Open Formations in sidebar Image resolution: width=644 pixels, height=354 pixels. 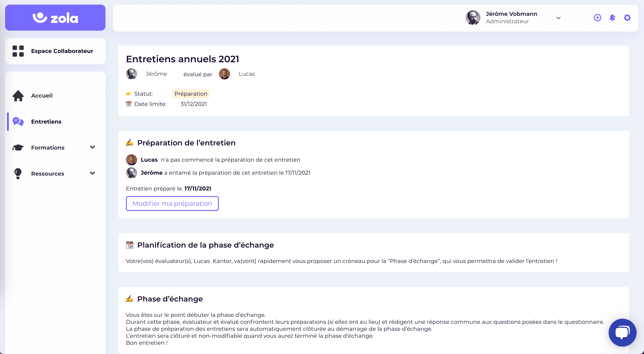[48, 147]
